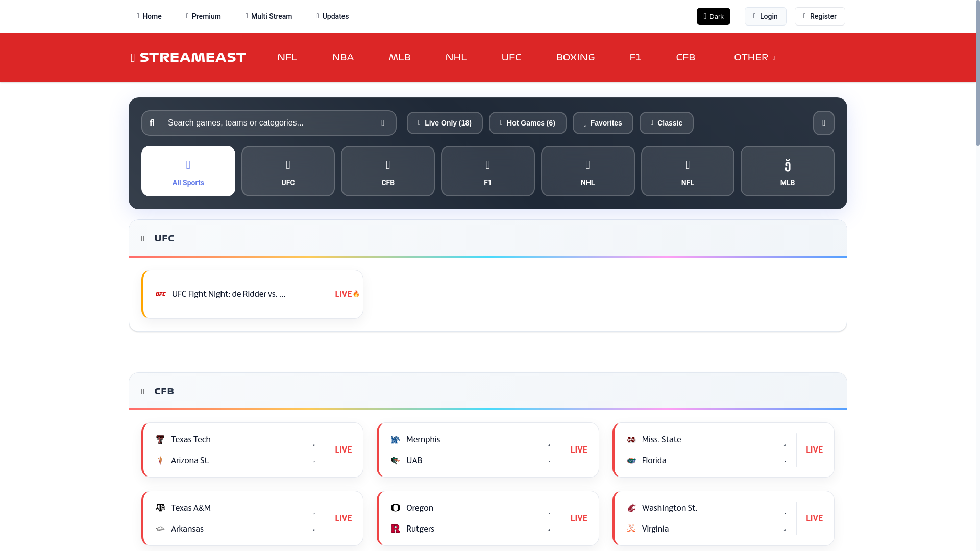The image size is (980, 551).
Task: Pick the NFL sport tile icon
Action: tap(688, 165)
